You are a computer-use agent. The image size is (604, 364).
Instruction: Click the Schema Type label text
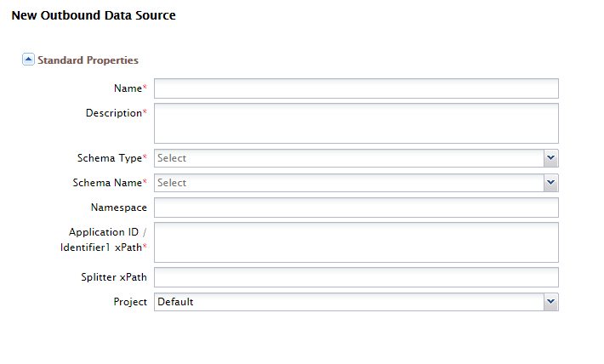108,158
